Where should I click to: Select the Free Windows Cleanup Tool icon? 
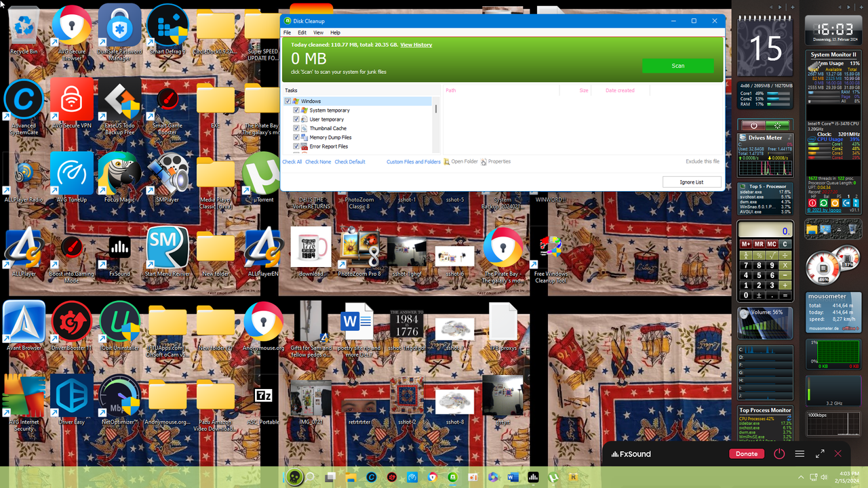551,258
